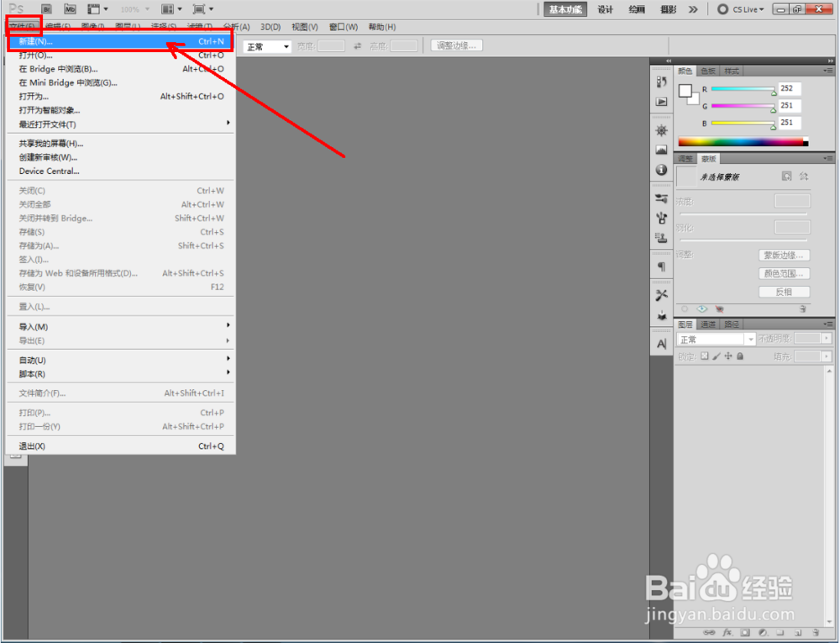Switch to the 通道 tab
This screenshot has width=840, height=643.
[x=707, y=324]
